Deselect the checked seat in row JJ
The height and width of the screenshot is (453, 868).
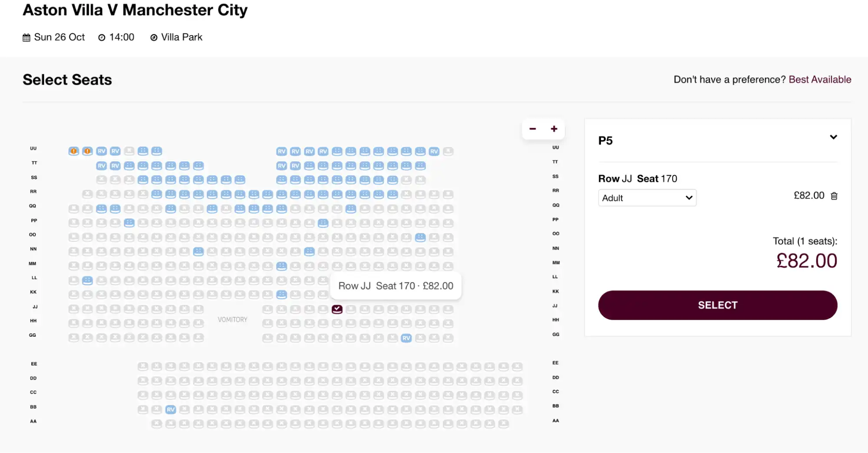(x=337, y=309)
